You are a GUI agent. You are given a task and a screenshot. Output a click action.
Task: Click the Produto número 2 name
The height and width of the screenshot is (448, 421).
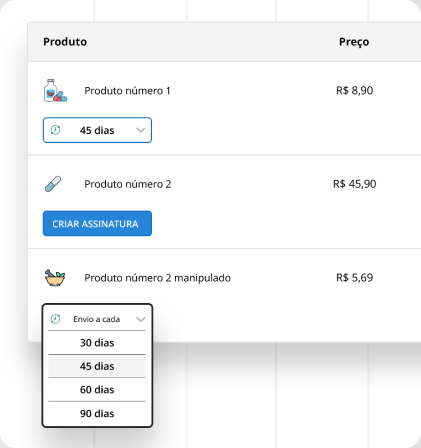click(x=128, y=184)
